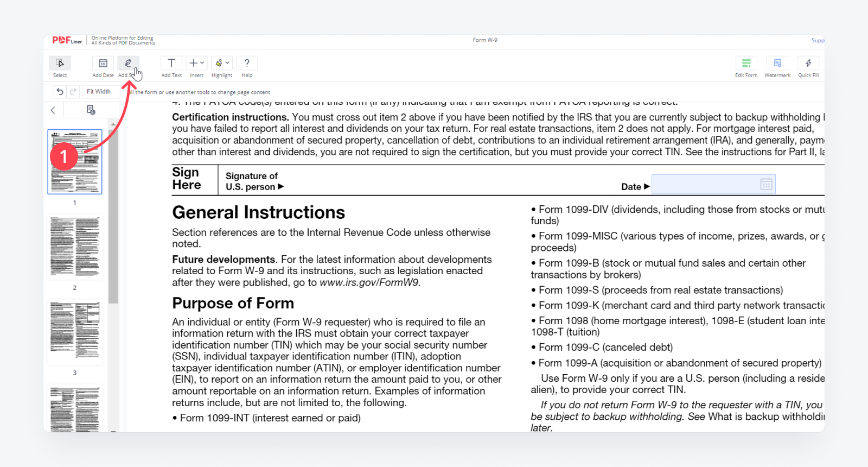Add a Watermark to the document
The image size is (868, 467).
(777, 63)
